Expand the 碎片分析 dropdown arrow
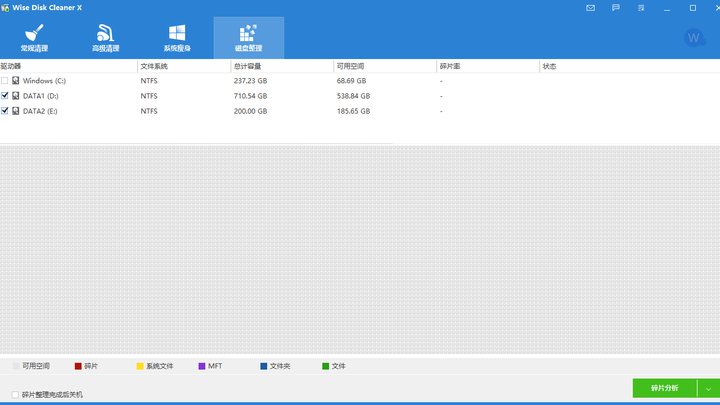This screenshot has width=720, height=405. (709, 388)
